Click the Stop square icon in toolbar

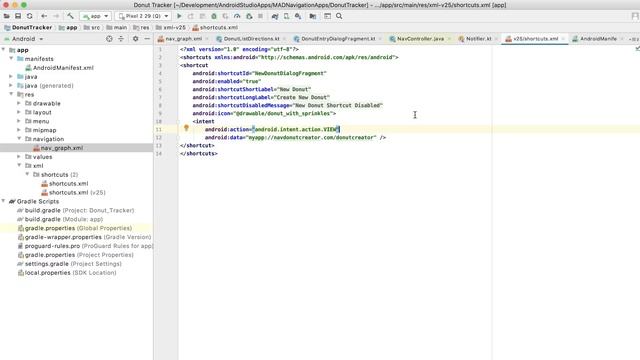[260, 16]
